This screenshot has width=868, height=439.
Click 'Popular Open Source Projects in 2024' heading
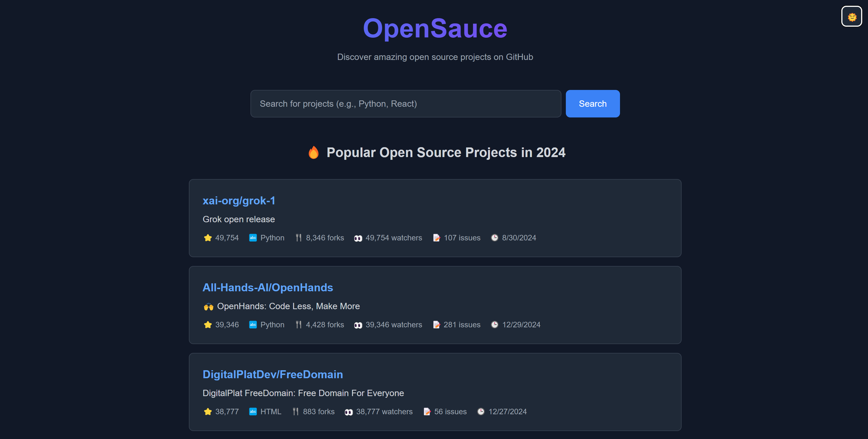[446, 152]
